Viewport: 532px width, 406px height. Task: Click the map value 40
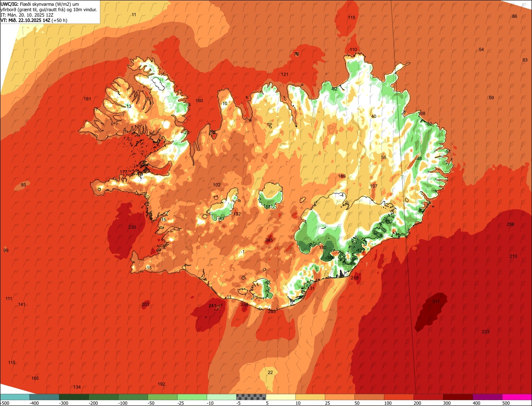[x=374, y=116]
